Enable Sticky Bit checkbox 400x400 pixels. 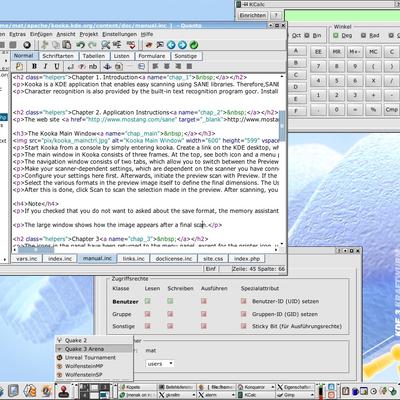click(244, 326)
